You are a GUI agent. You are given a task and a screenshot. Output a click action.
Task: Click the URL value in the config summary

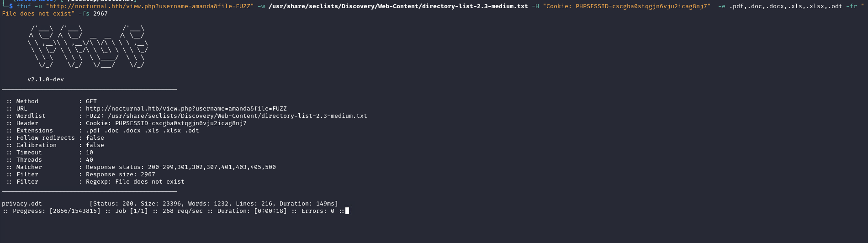click(186, 109)
